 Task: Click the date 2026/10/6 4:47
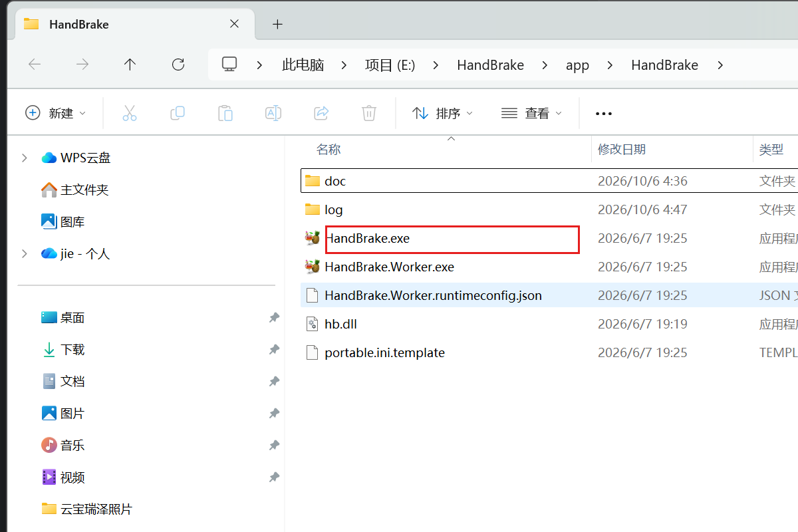[x=642, y=209]
